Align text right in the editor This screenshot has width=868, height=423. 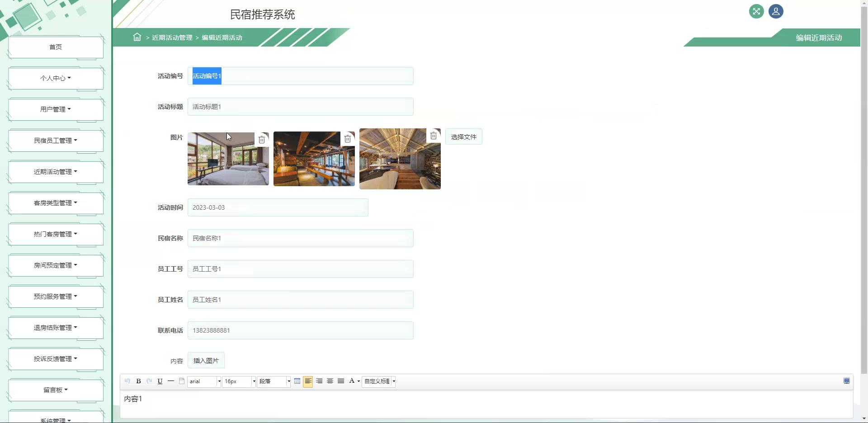click(319, 381)
